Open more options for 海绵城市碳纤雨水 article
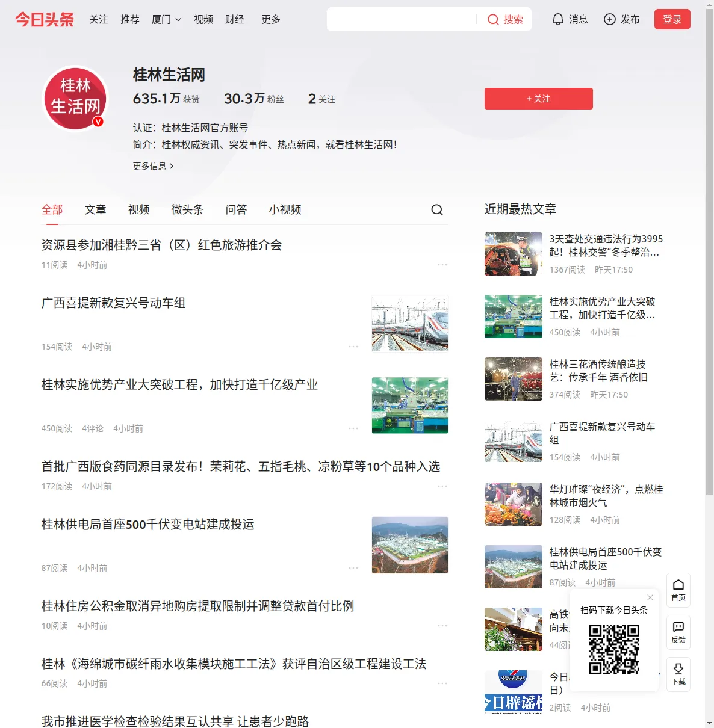The height and width of the screenshot is (728, 714). click(442, 683)
